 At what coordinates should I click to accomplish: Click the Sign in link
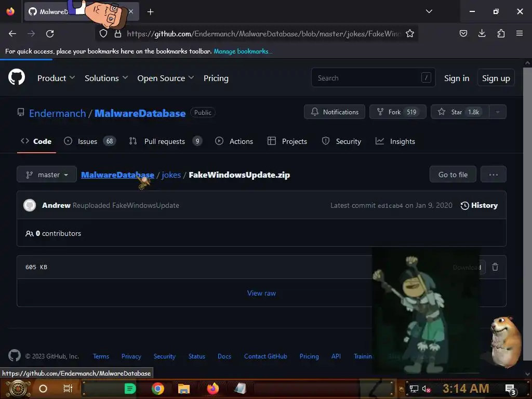457,78
